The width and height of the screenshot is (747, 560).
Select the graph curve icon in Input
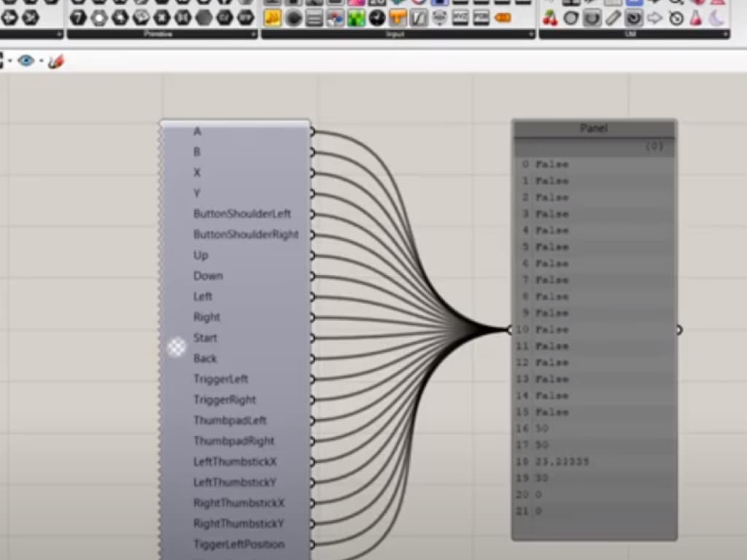click(419, 18)
